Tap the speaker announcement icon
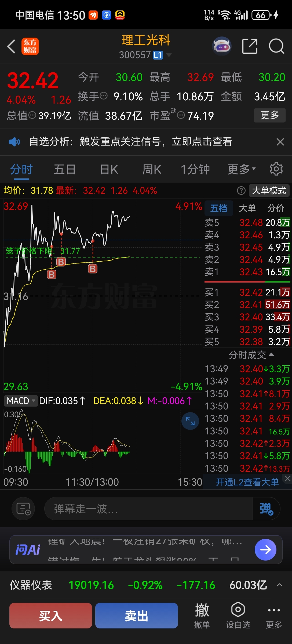 [14, 141]
